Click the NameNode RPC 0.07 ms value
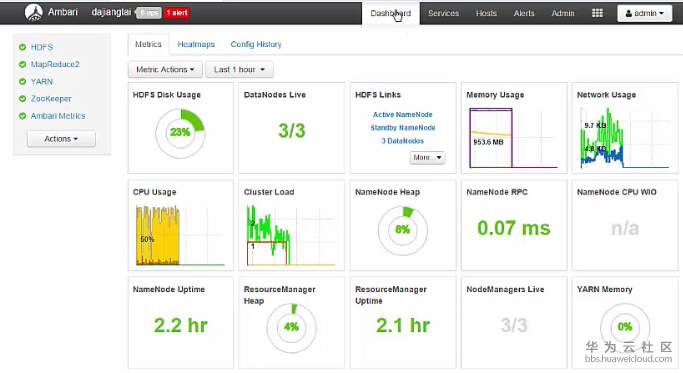Image resolution: width=683 pixels, height=373 pixels. [x=514, y=228]
